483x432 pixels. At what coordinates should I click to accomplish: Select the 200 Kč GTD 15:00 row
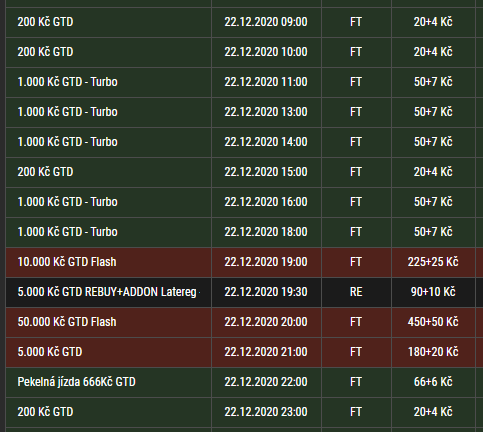coord(241,172)
